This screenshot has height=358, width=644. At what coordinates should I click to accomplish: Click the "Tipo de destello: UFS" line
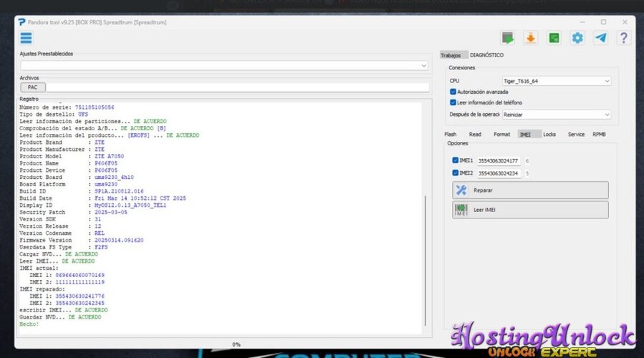pos(54,114)
